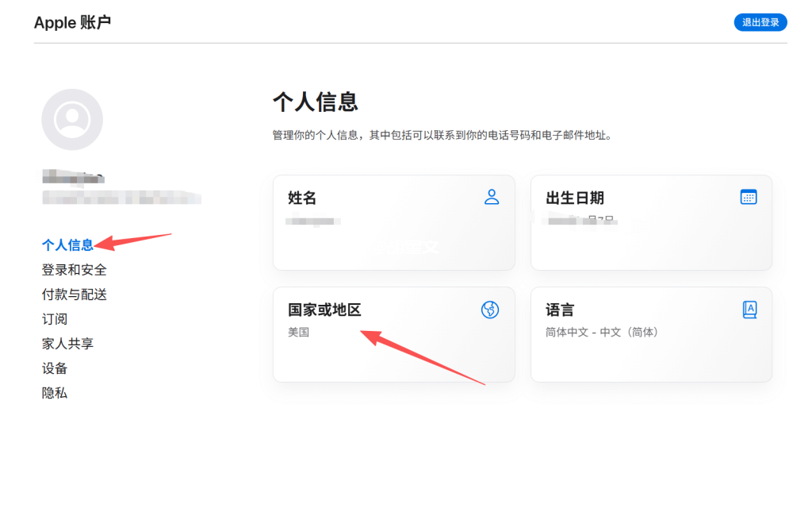Click the 美国 region value

click(298, 333)
